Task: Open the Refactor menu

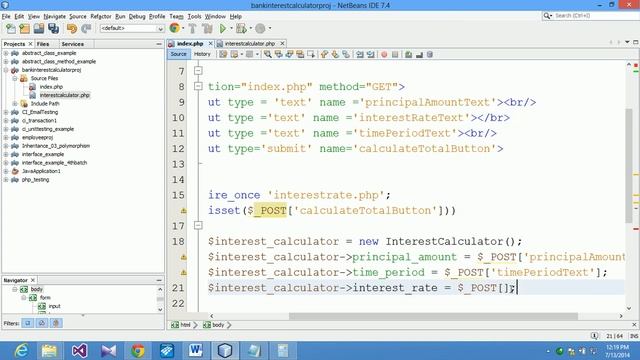Action: click(x=101, y=16)
